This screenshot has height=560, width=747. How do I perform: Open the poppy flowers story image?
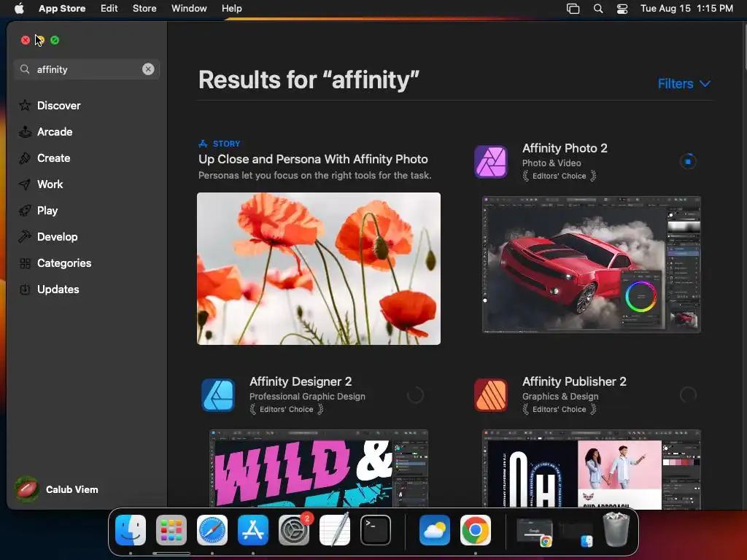pyautogui.click(x=319, y=268)
